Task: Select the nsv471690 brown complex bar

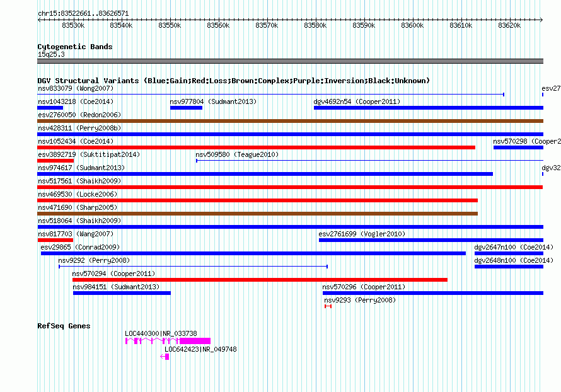Action: [x=258, y=214]
